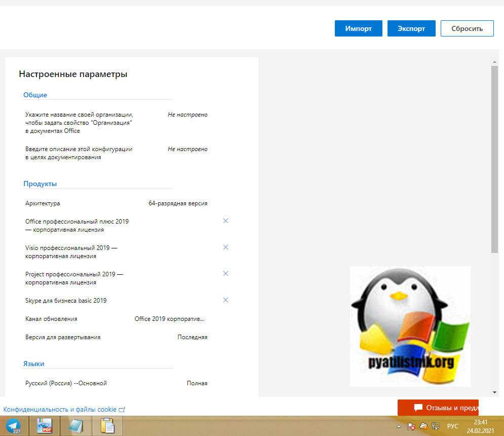Remove Project профессиональный 2019 product
The height and width of the screenshot is (436, 504).
[225, 273]
